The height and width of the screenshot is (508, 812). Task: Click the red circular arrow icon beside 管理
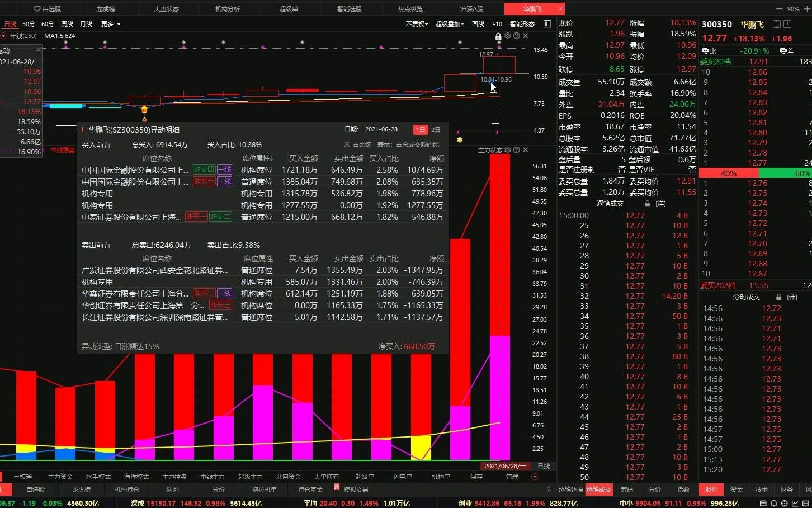click(535, 477)
